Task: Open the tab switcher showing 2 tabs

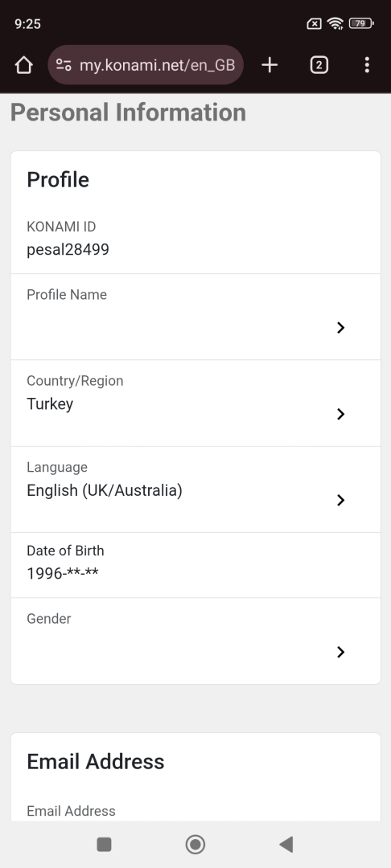Action: (319, 65)
